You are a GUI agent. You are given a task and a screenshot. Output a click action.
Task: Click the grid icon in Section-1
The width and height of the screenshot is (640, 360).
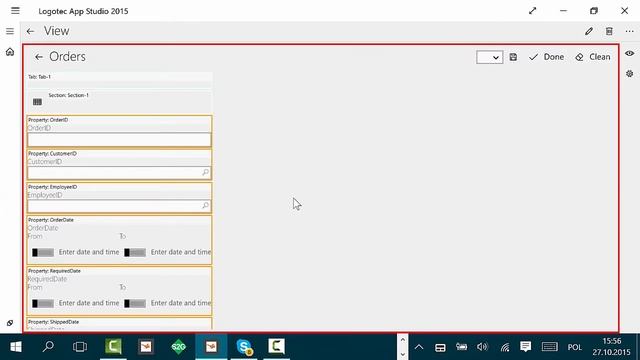[37, 102]
